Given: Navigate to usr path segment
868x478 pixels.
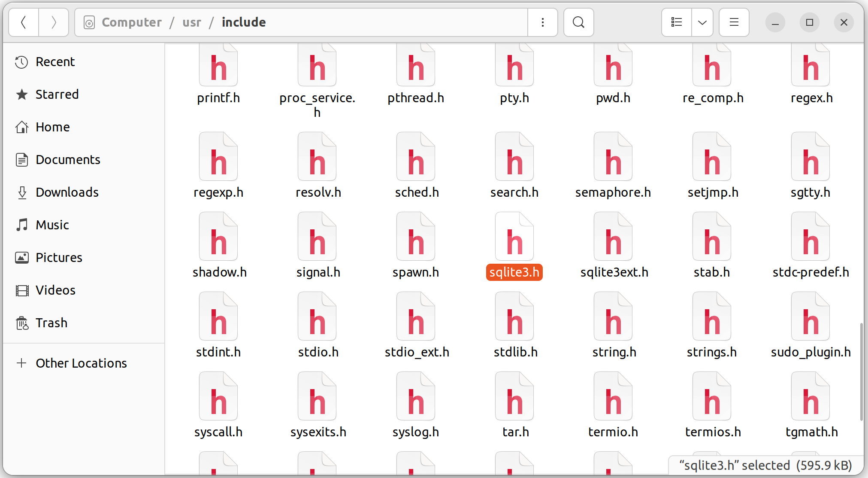Looking at the screenshot, I should point(192,22).
